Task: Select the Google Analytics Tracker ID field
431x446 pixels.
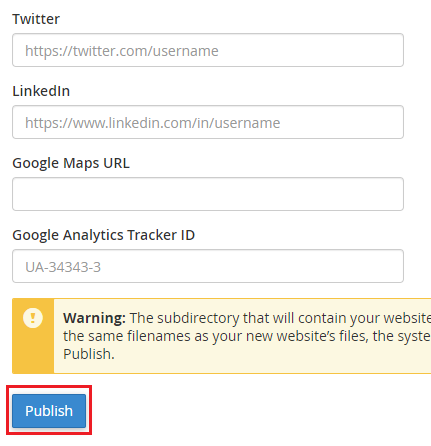Action: pos(208,266)
